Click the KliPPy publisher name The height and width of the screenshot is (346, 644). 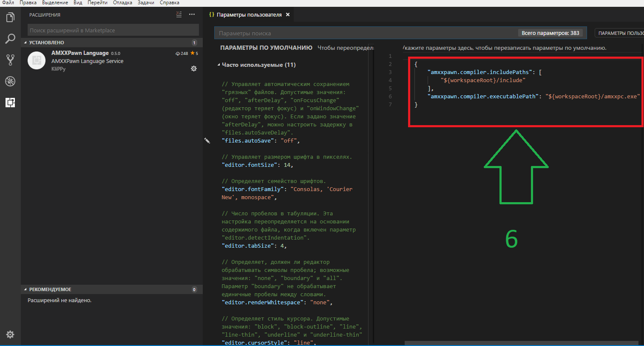tap(59, 69)
